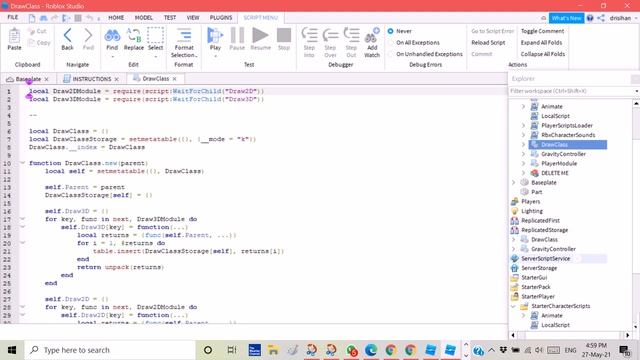Image resolution: width=640 pixels, height=360 pixels.
Task: Select ServerScriptService in Explorer
Action: (545, 258)
